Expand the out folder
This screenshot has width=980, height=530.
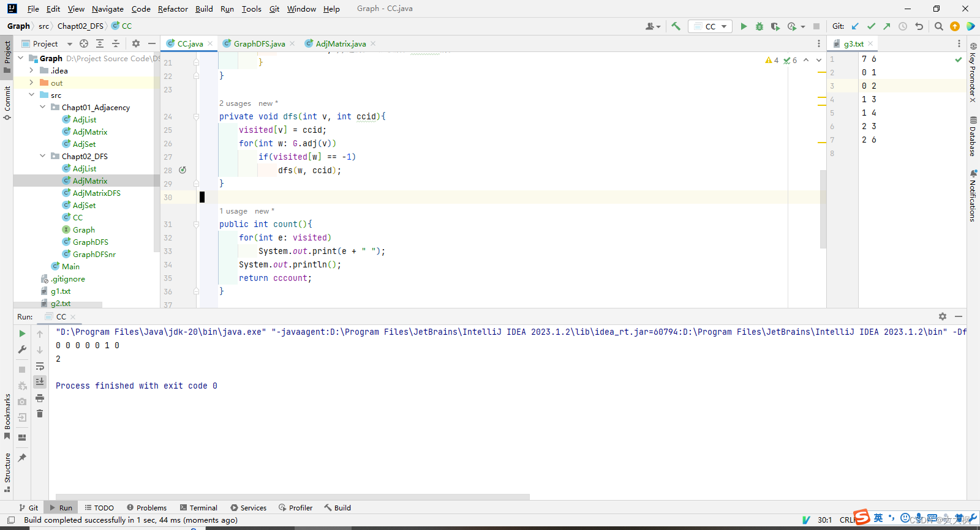click(x=32, y=83)
